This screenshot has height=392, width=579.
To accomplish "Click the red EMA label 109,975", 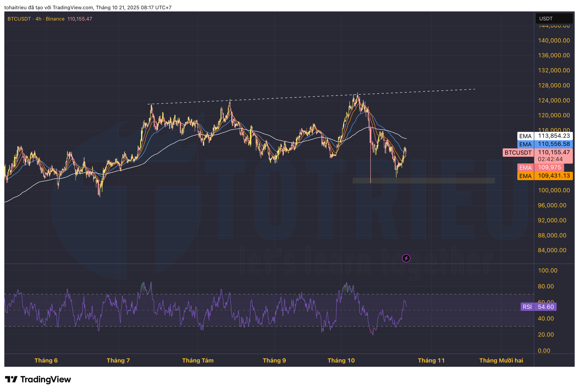I will point(540,168).
